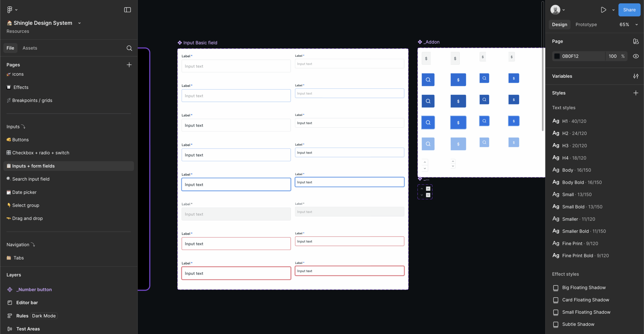The height and width of the screenshot is (334, 644).
Task: Click the search icon in file panel
Action: [x=129, y=48]
